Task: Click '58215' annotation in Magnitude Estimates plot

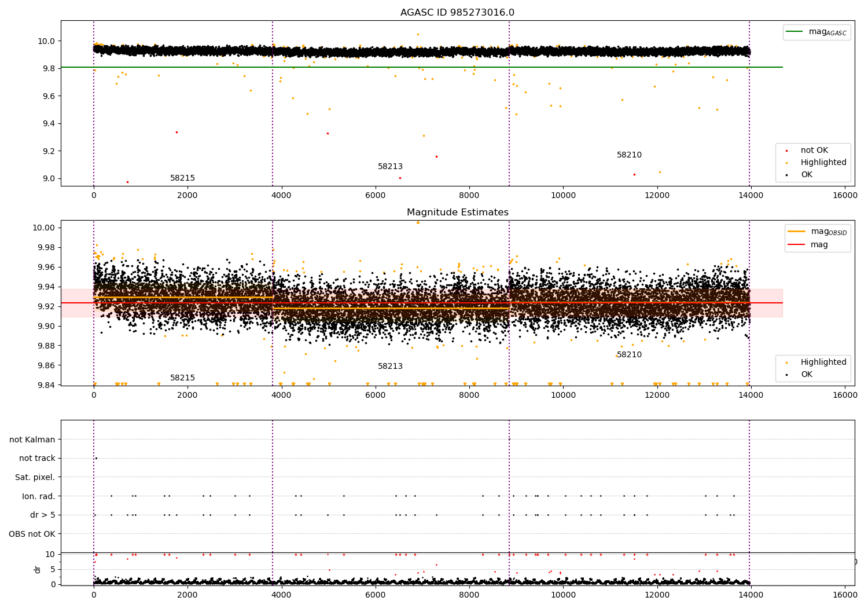Action: [x=182, y=378]
